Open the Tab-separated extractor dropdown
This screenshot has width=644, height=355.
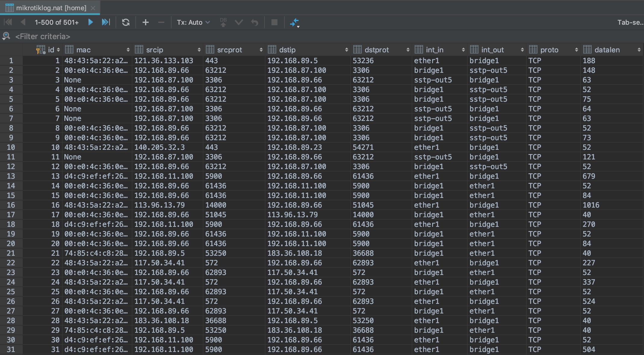[630, 23]
